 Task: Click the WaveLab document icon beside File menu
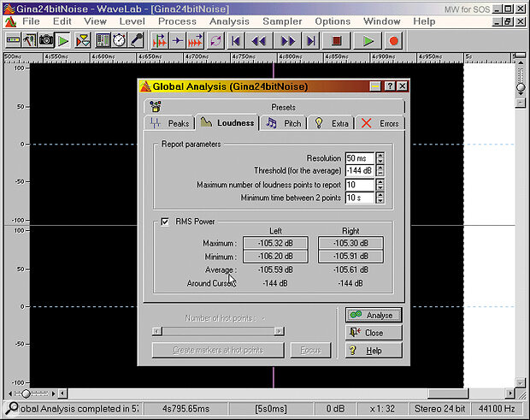click(x=11, y=21)
